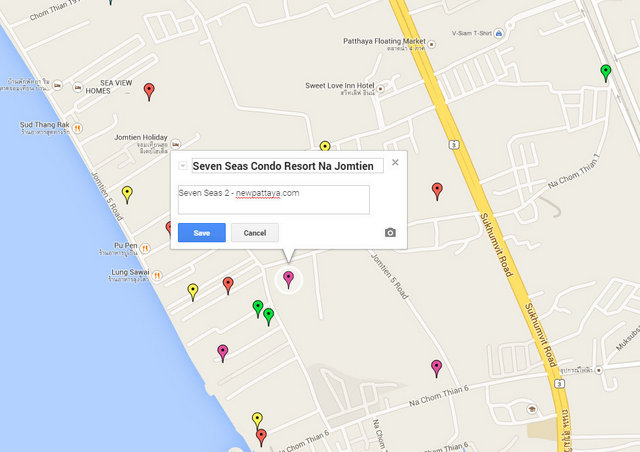Focus the Seven Seas Condo Resort title field
Viewport: 640px width, 452px height.
(x=287, y=166)
